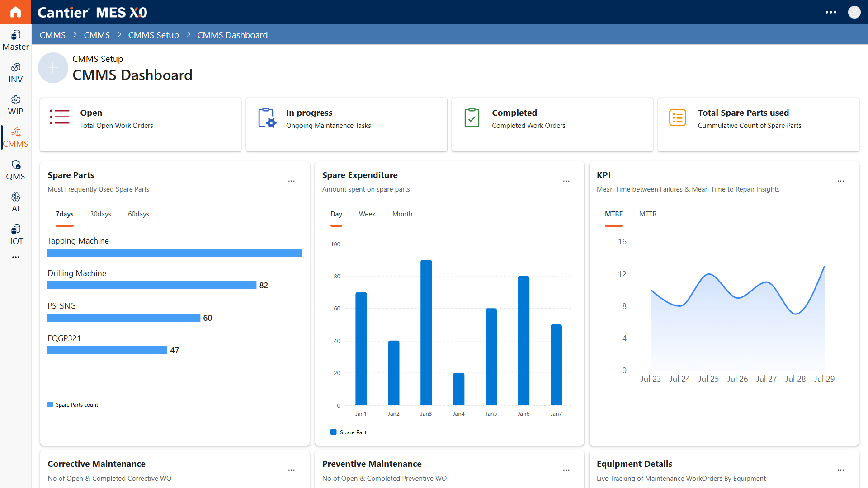Select the MTBF tab
The width and height of the screenshot is (868, 488).
614,214
